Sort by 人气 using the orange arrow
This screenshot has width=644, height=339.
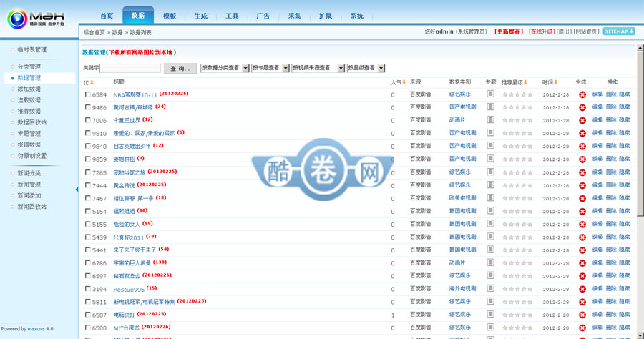pyautogui.click(x=404, y=82)
